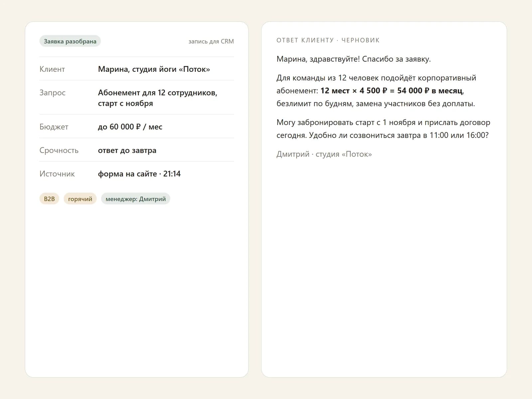The image size is (532, 399).
Task: Click the «Заявка разобрана» status badge
Action: click(x=70, y=41)
